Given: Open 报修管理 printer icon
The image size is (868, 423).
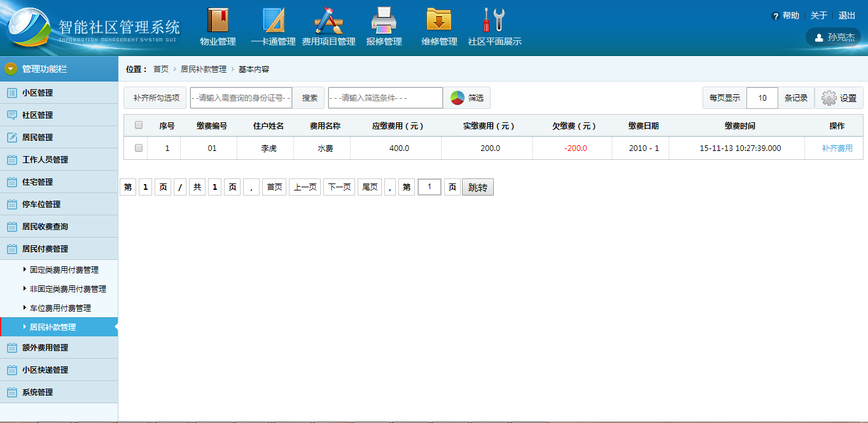Looking at the screenshot, I should (x=384, y=20).
